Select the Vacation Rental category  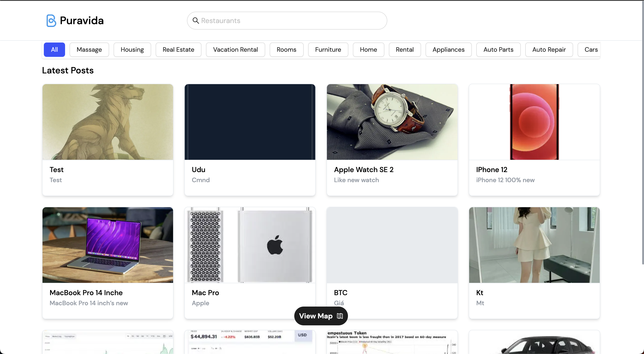point(235,49)
